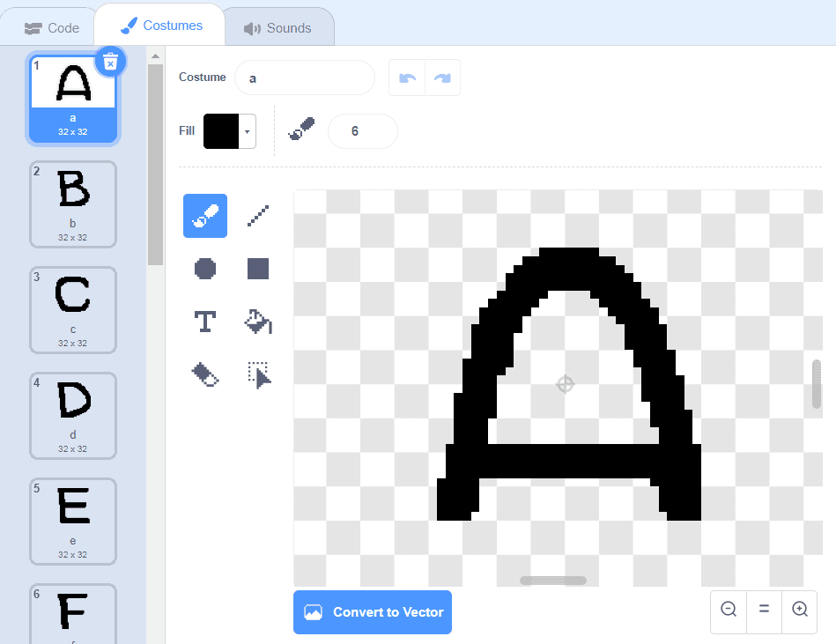Screen dimensions: 836x644
Task: Switch to the Code tab
Action: click(x=50, y=27)
